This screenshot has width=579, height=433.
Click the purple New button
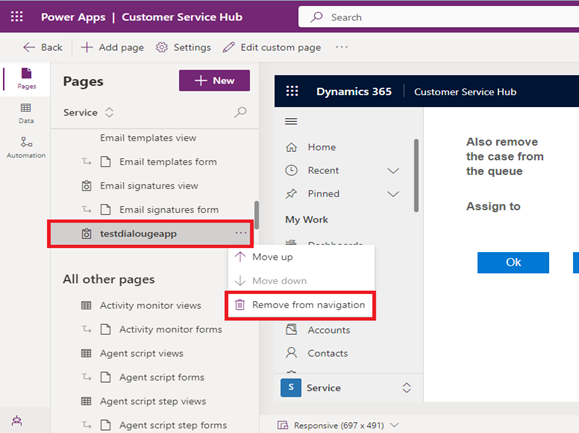click(x=214, y=80)
